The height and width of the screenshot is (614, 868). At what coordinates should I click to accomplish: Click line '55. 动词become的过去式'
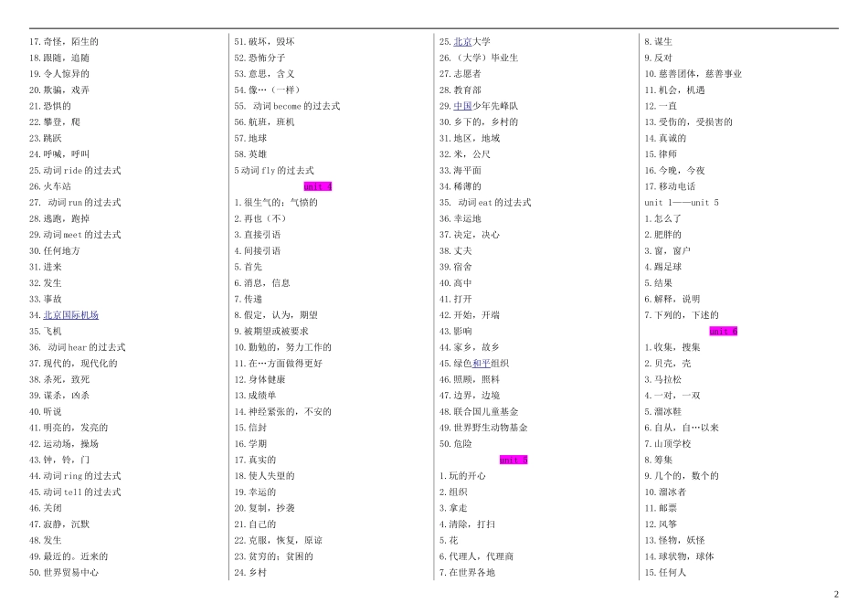pos(287,106)
